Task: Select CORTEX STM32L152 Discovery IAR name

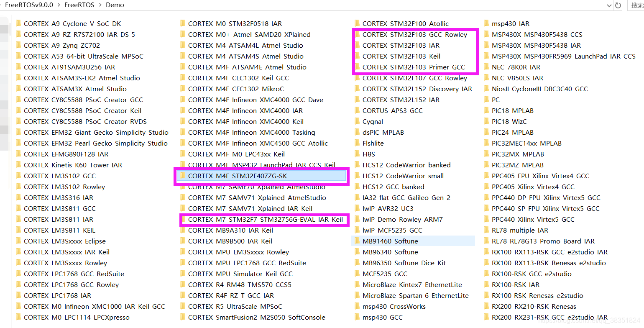Action: coord(417,89)
